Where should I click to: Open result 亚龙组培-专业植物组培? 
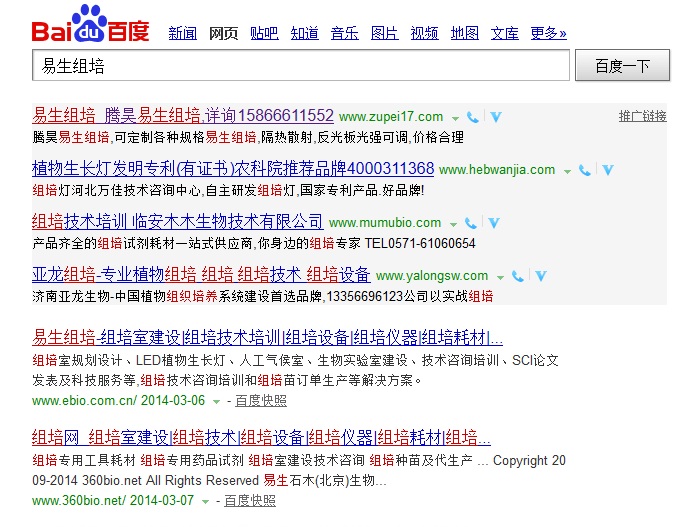[201, 275]
